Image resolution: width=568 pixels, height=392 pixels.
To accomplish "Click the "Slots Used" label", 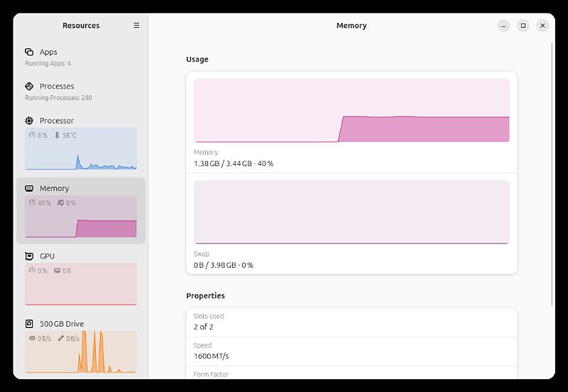I will click(209, 316).
